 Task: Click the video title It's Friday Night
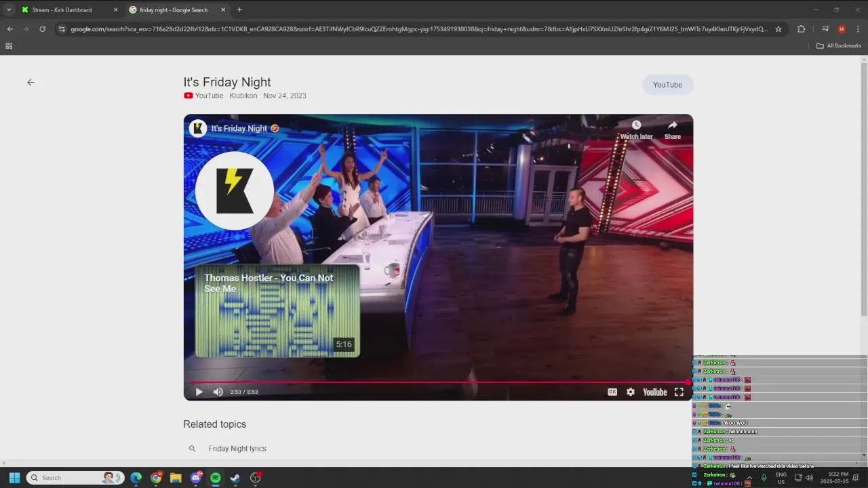[239, 128]
